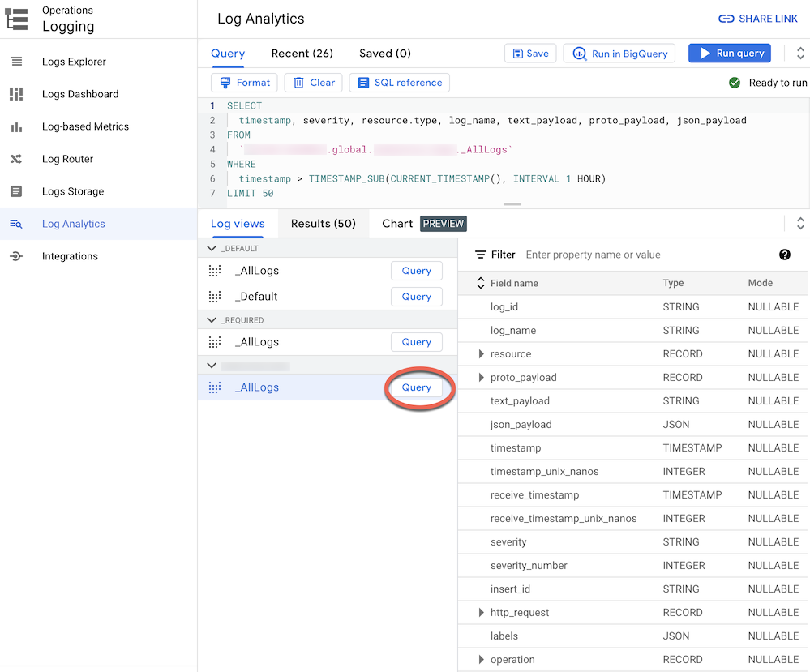Expand the proto_payload record schema
This screenshot has height=672, width=810.
point(482,377)
